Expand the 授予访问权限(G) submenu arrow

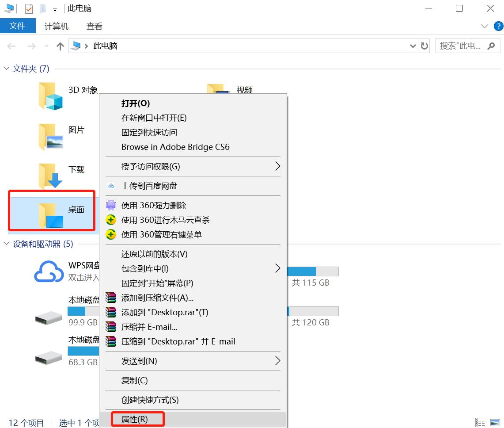(x=278, y=167)
